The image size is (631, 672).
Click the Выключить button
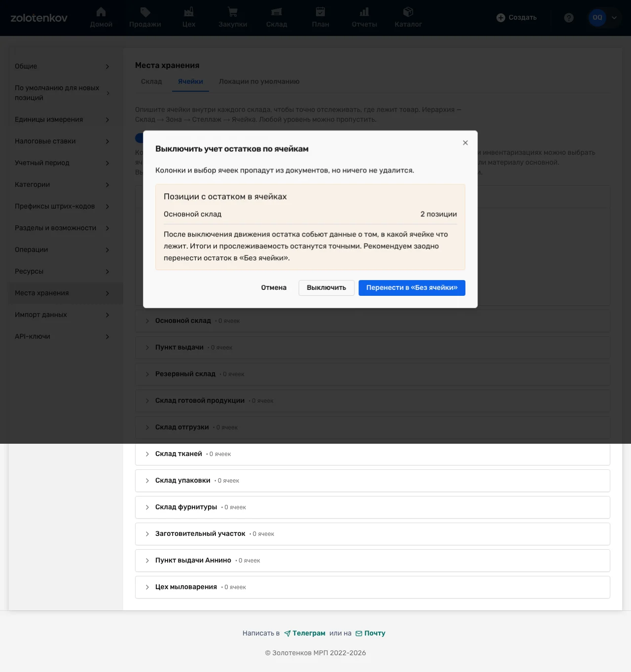coord(326,288)
